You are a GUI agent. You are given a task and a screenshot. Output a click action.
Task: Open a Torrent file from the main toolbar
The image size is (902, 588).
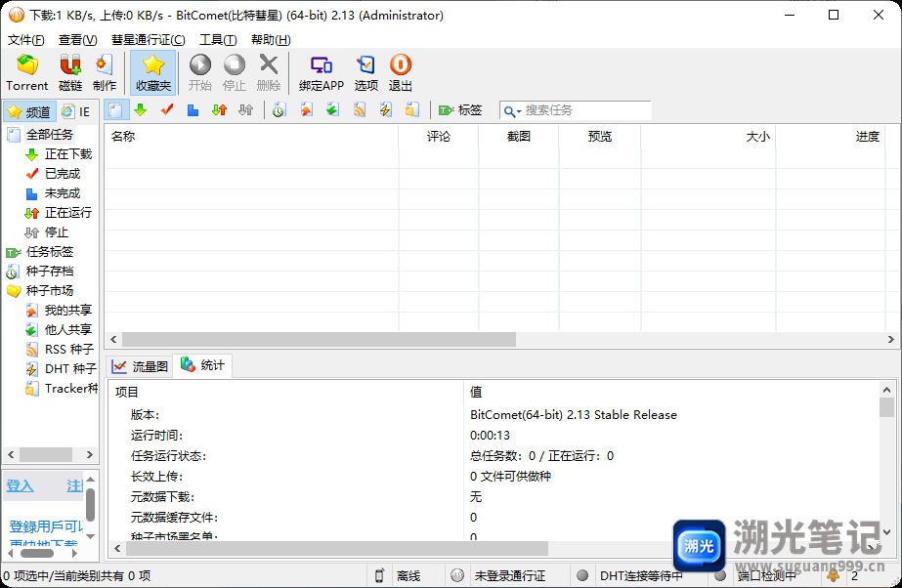[27, 72]
